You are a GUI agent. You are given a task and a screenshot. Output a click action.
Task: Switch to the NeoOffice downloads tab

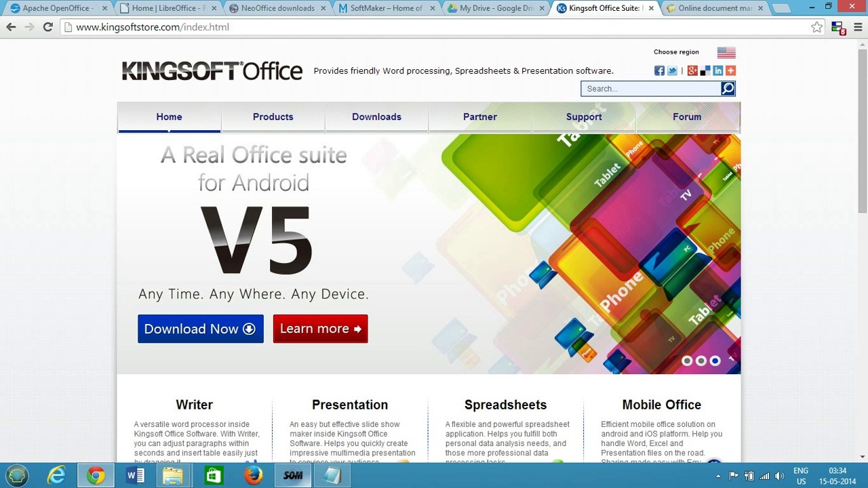(x=277, y=8)
